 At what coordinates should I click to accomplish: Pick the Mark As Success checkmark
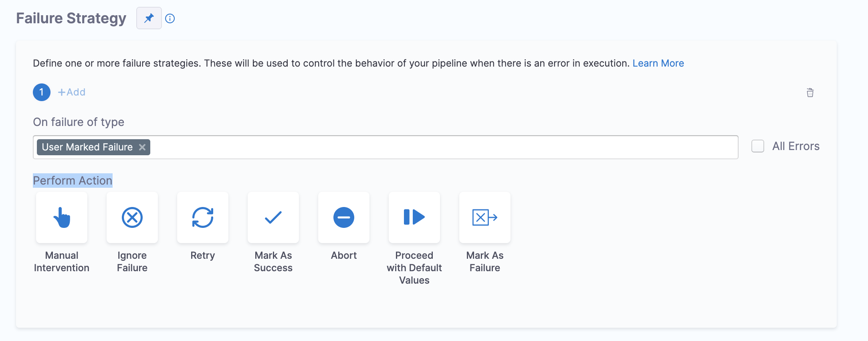[273, 217]
